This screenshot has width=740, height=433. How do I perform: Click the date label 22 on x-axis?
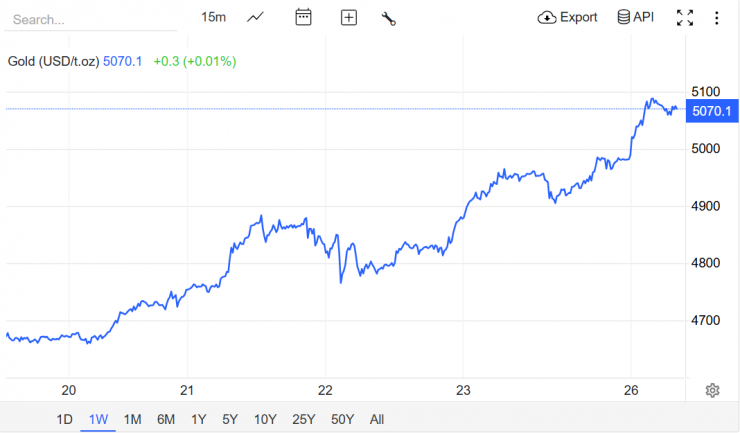(325, 391)
